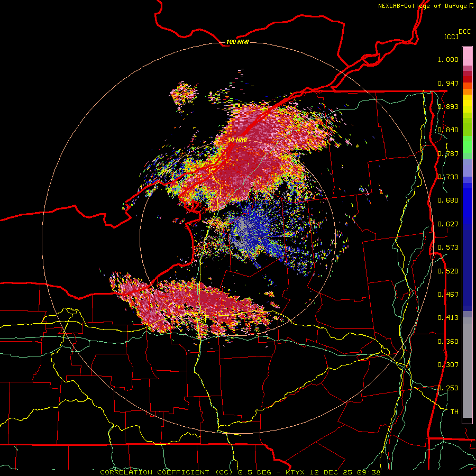Select the 0.467 scale value
The width and height of the screenshot is (476, 476).
pos(448,294)
